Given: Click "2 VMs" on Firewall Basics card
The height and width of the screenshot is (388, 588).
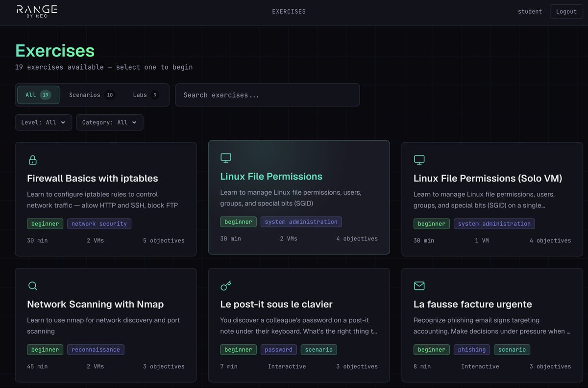Looking at the screenshot, I should click(96, 240).
